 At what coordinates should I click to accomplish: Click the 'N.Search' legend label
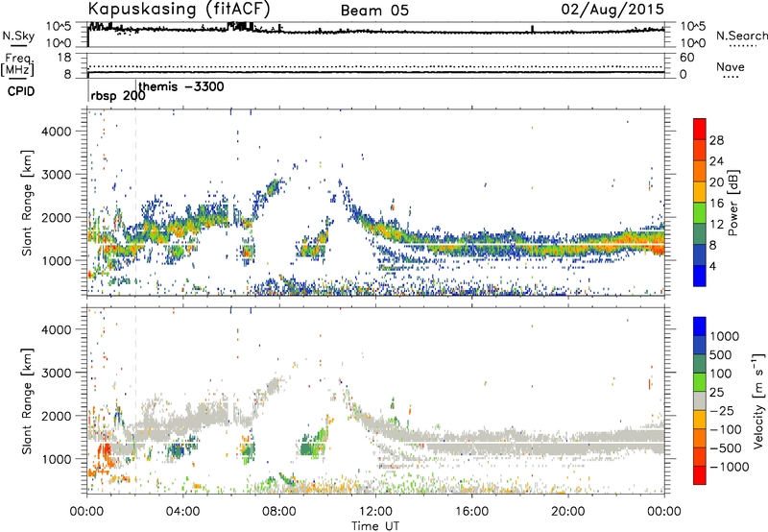(741, 36)
